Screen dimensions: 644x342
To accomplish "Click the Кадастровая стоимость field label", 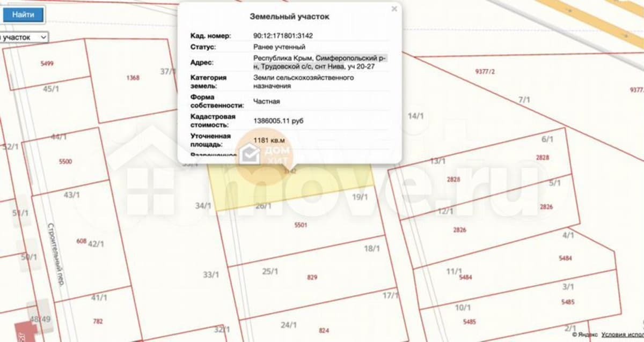I will click(x=213, y=121).
